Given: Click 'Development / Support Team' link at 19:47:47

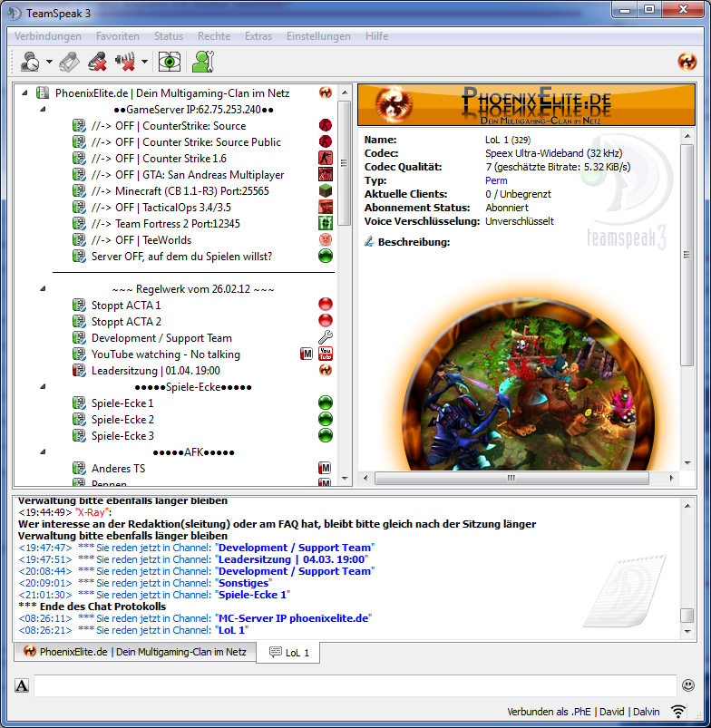Looking at the screenshot, I should pyautogui.click(x=295, y=548).
